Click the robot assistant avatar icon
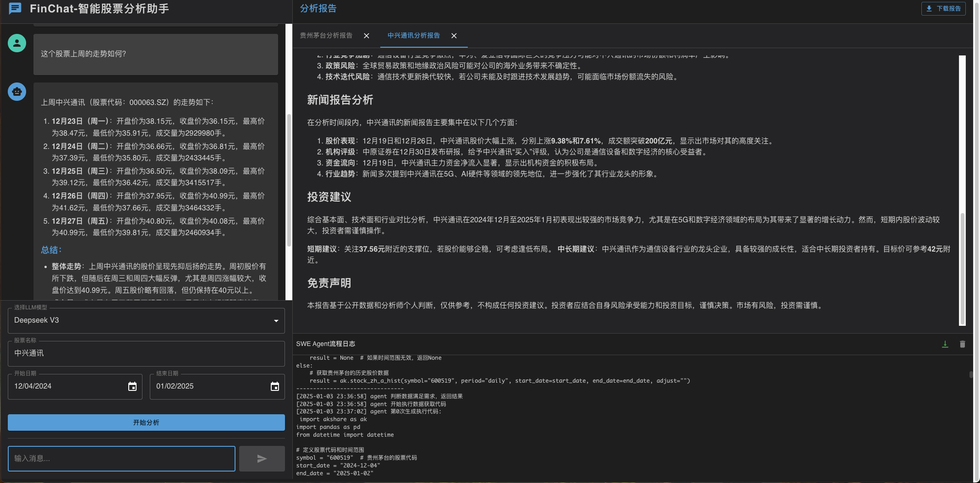Image resolution: width=980 pixels, height=483 pixels. 17,92
